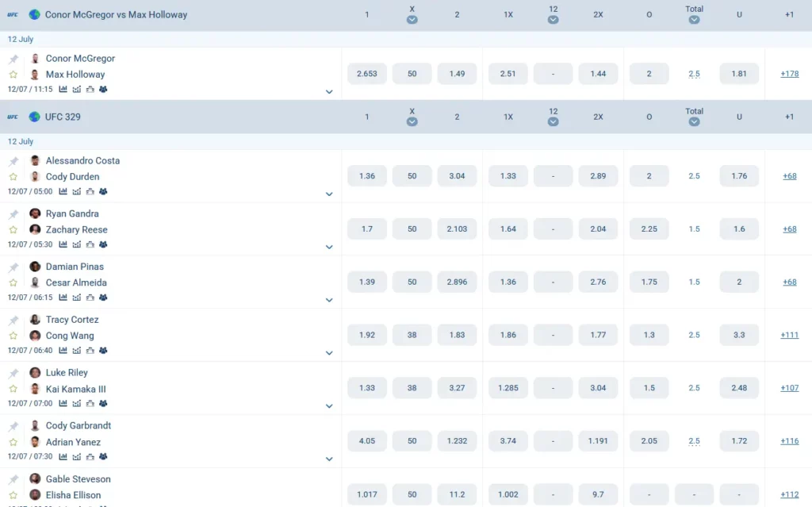Select odds 3.04 for Cody Durden win
The image size is (812, 507).
[457, 175]
